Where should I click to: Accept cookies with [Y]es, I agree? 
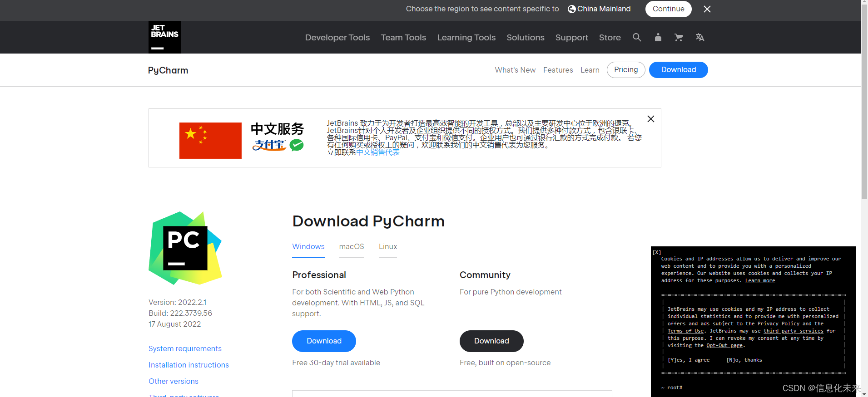point(689,360)
